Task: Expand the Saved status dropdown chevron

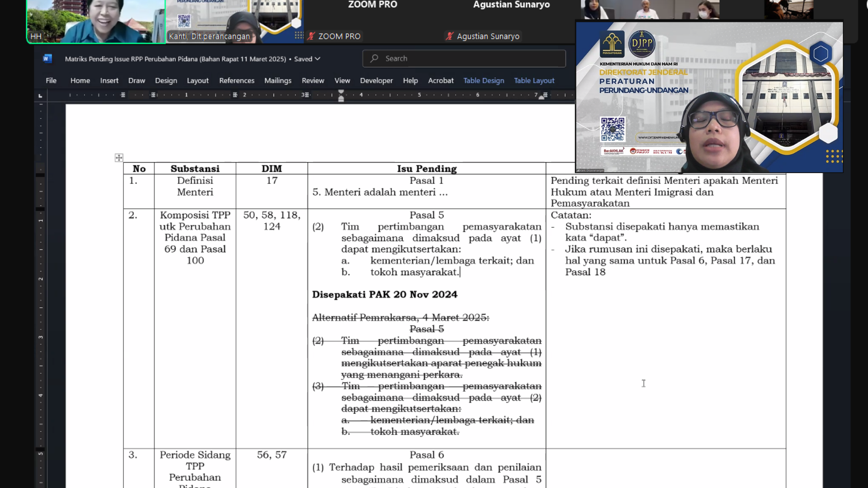Action: [x=318, y=59]
